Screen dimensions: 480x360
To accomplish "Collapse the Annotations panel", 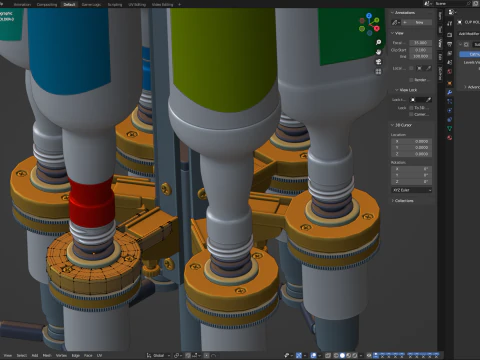I will (x=403, y=12).
